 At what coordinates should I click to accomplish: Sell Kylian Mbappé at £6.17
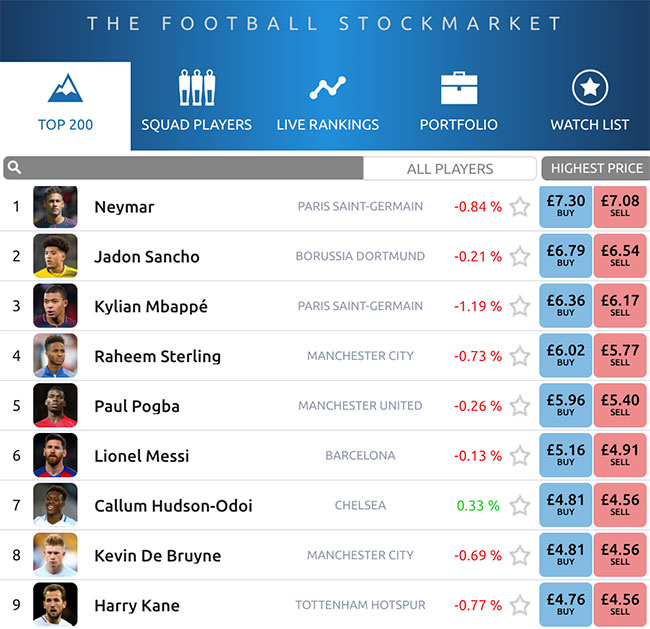click(620, 306)
